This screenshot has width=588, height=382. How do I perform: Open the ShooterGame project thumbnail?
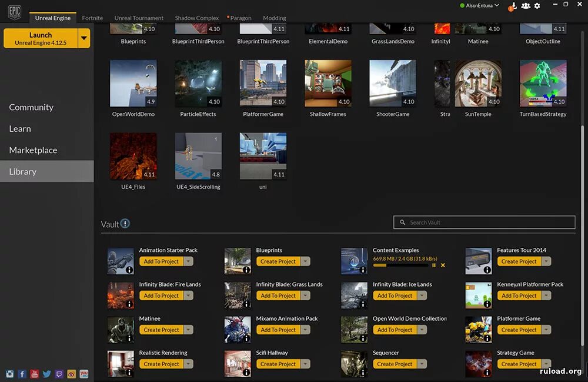(x=393, y=84)
